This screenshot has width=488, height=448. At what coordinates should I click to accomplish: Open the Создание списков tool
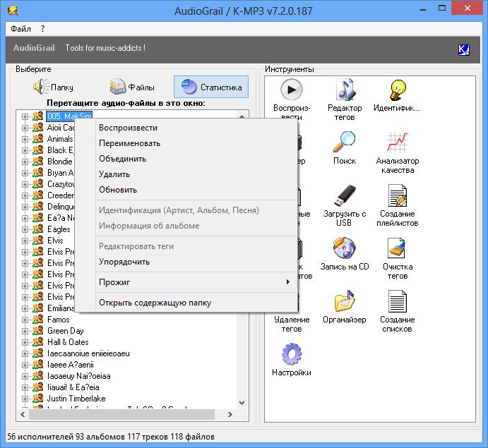398,301
